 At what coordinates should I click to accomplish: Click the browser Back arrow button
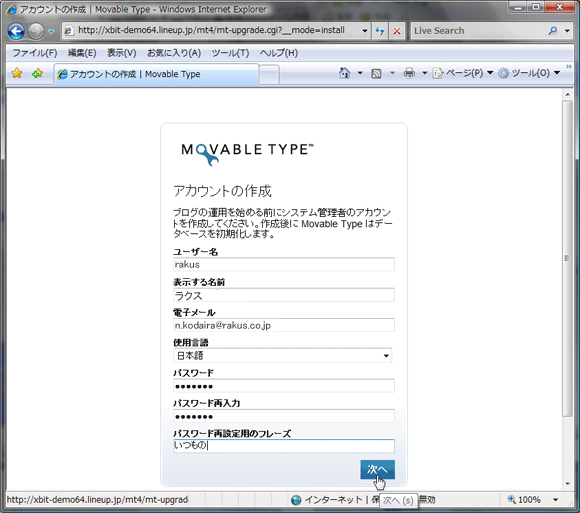[x=16, y=31]
